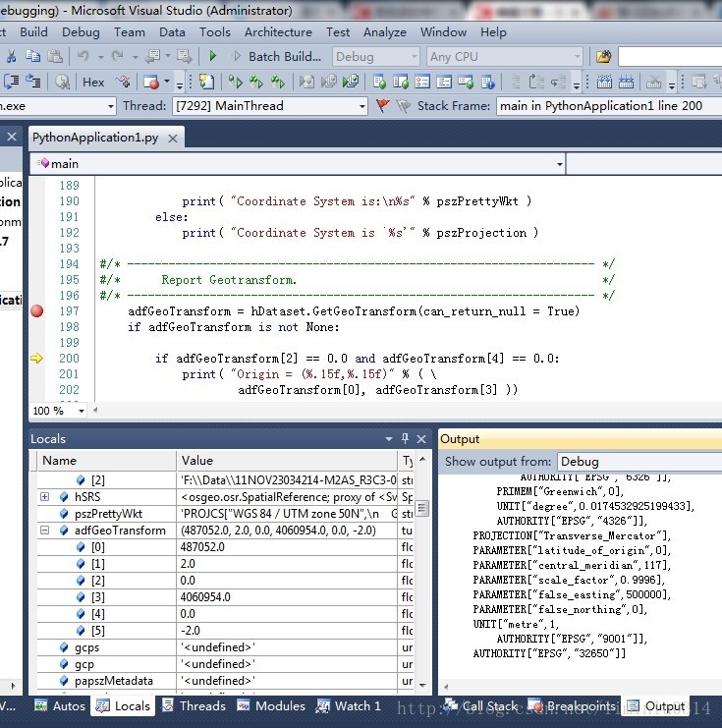Expand the hSRS variable node
Image resolution: width=722 pixels, height=728 pixels.
(45, 498)
